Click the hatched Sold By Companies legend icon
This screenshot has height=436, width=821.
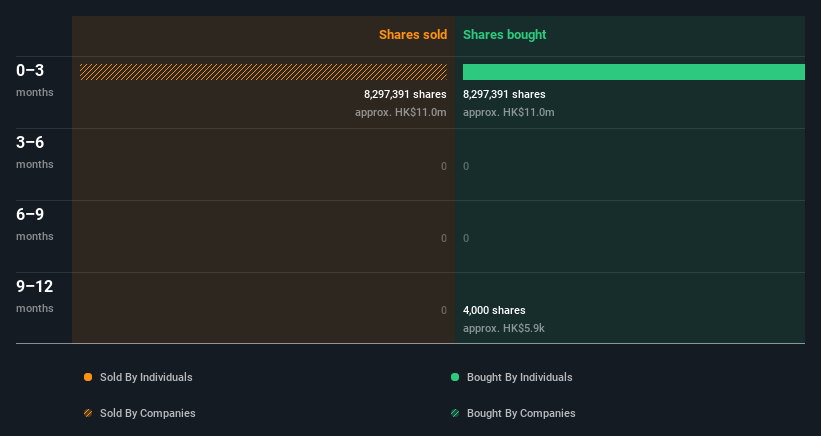[x=88, y=413]
